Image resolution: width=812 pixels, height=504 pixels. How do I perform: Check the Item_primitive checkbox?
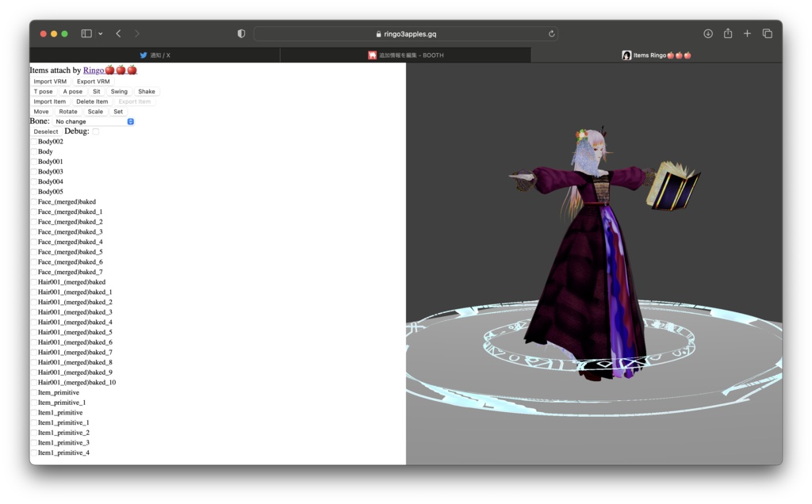33,393
